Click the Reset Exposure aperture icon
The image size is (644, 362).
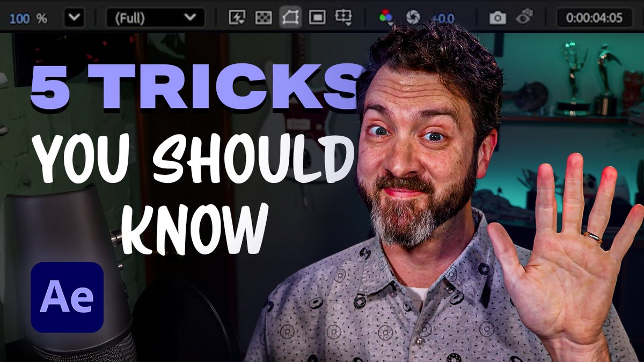(412, 18)
